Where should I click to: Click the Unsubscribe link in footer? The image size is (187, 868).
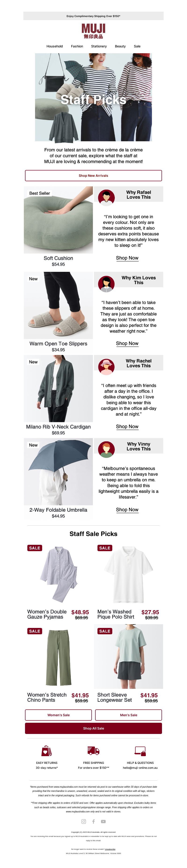point(110,849)
